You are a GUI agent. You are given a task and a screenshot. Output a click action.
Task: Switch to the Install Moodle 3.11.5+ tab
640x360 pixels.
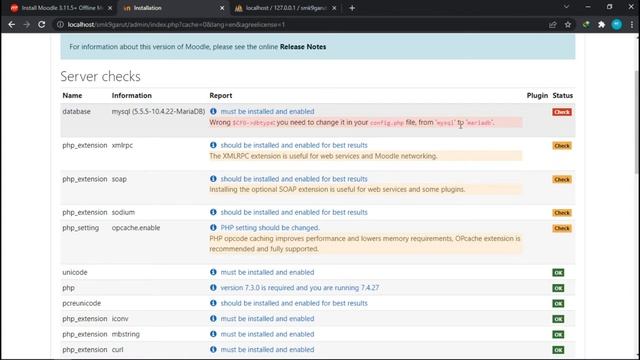pyautogui.click(x=61, y=8)
